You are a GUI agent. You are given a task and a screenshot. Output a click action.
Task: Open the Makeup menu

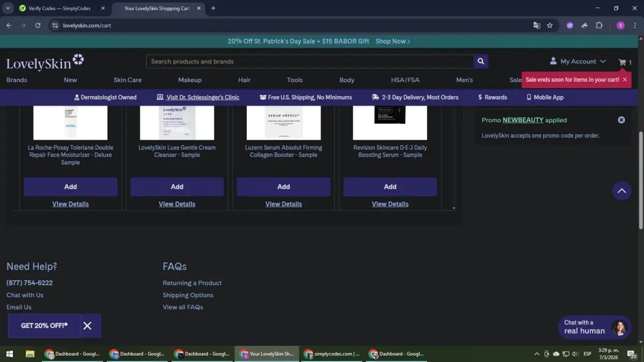190,80
